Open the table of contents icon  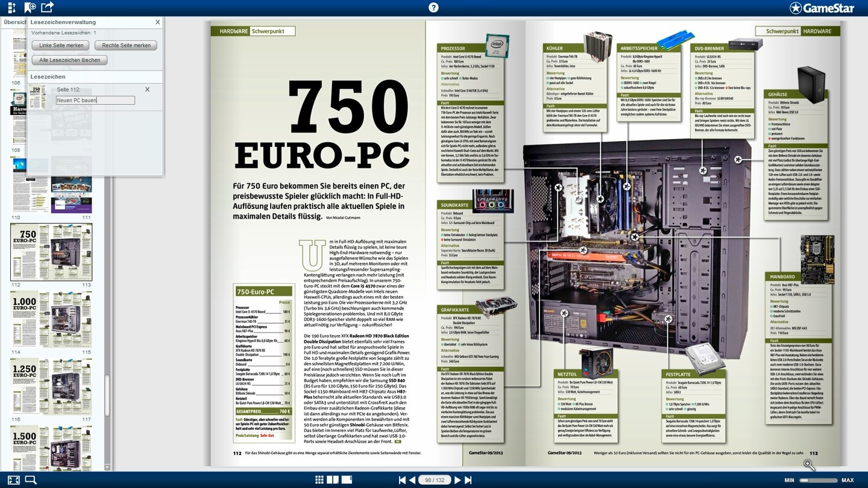[12, 7]
